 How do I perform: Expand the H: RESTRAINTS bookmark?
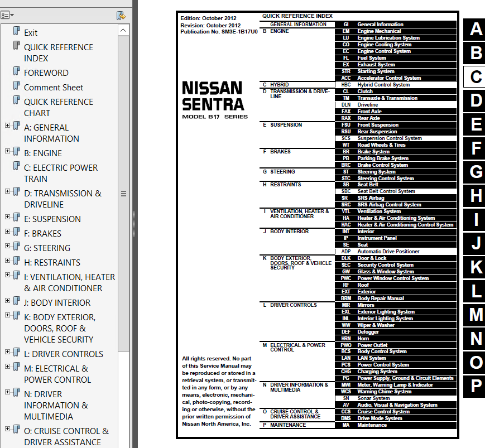pos(7,261)
